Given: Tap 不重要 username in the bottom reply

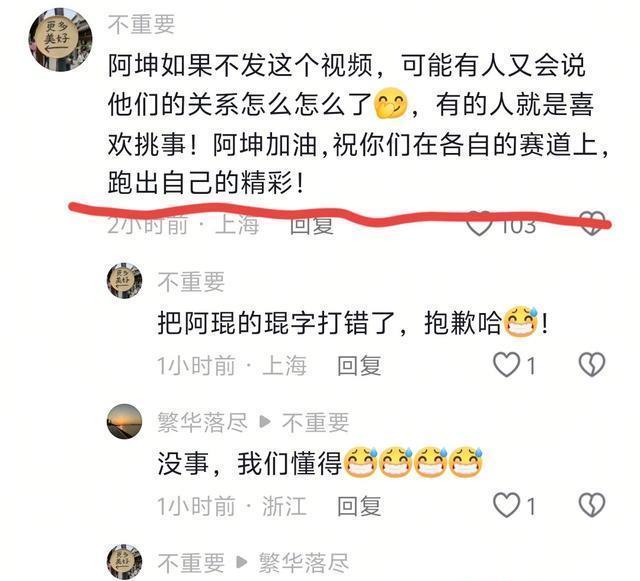Looking at the screenshot, I should (191, 563).
